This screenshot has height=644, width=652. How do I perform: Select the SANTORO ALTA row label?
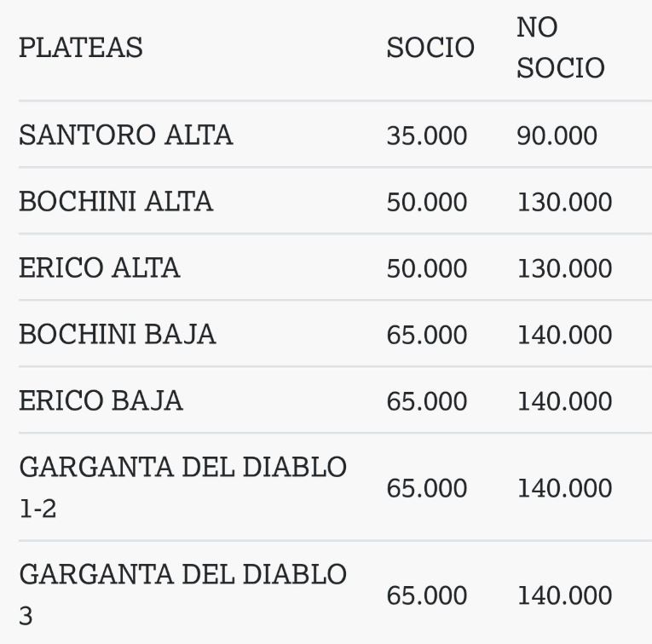[x=126, y=135]
